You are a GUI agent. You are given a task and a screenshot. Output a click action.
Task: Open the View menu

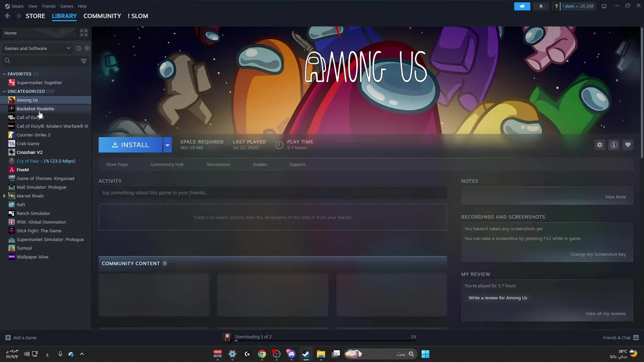33,6
